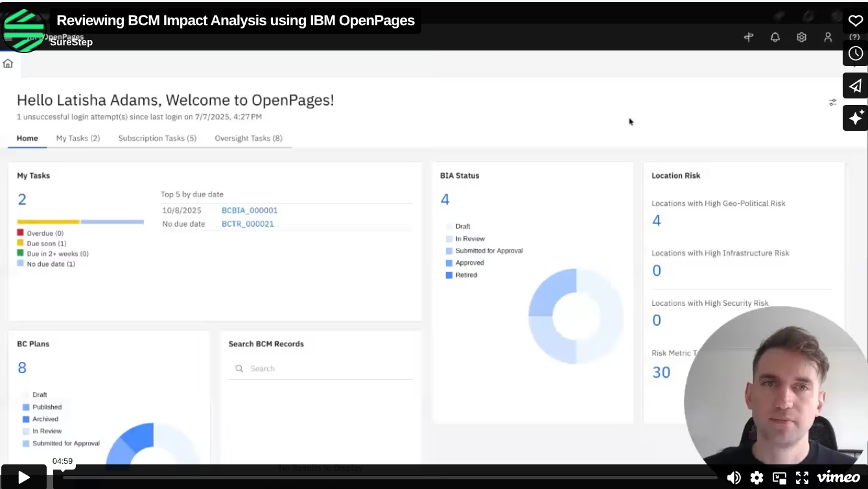This screenshot has width=868, height=489.
Task: Add video to Watch Later clock icon
Action: click(855, 53)
